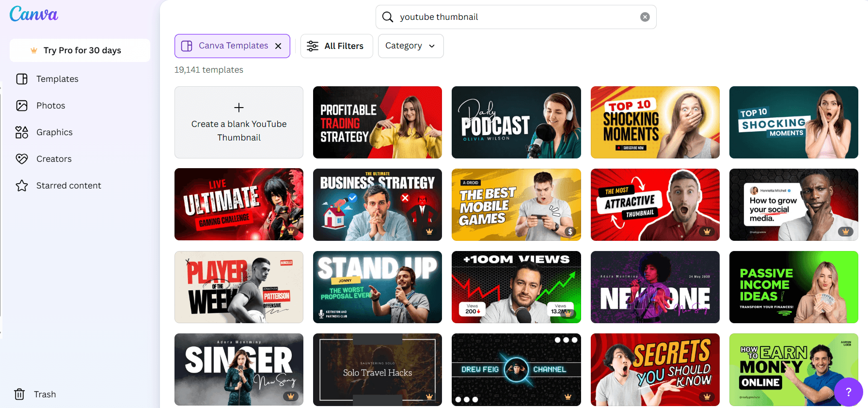The image size is (868, 408).
Task: Click the crown badge on Solo Travel Hacks
Action: point(429,396)
